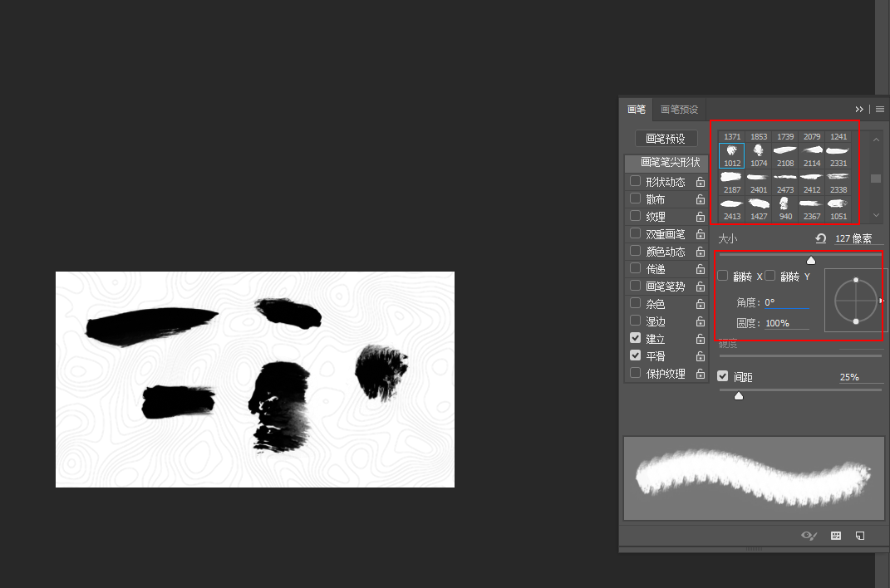Click the 大小 size slider handle

click(811, 261)
